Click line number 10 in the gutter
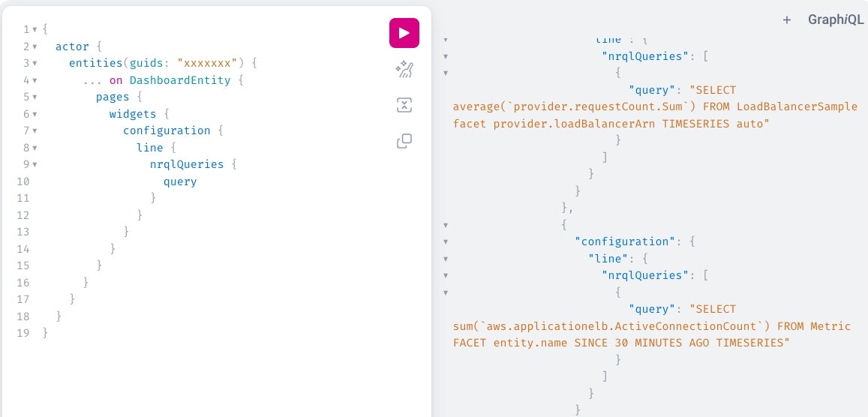The image size is (868, 417). 23,181
